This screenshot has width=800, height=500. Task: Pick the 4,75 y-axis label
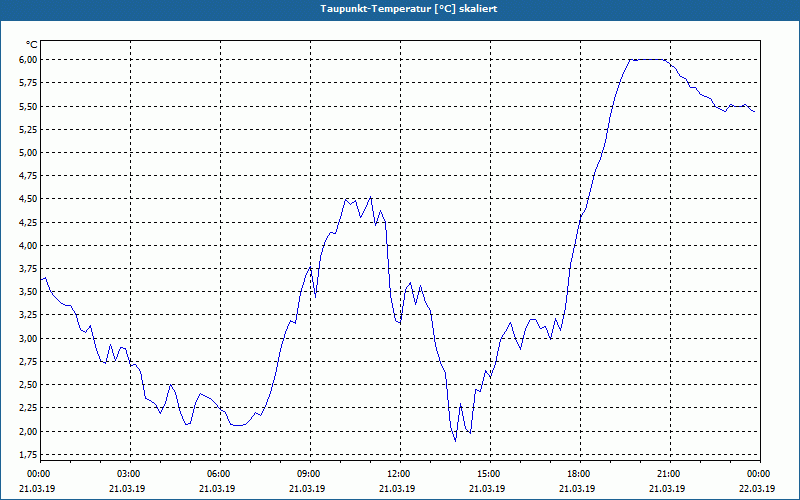coord(28,176)
